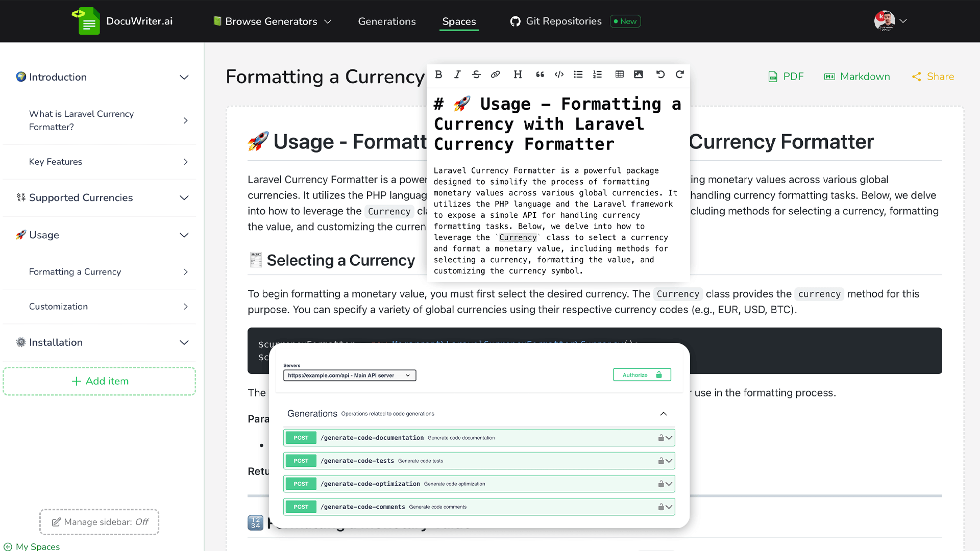
Task: Apply italic formatting in the editor
Action: coord(457,74)
